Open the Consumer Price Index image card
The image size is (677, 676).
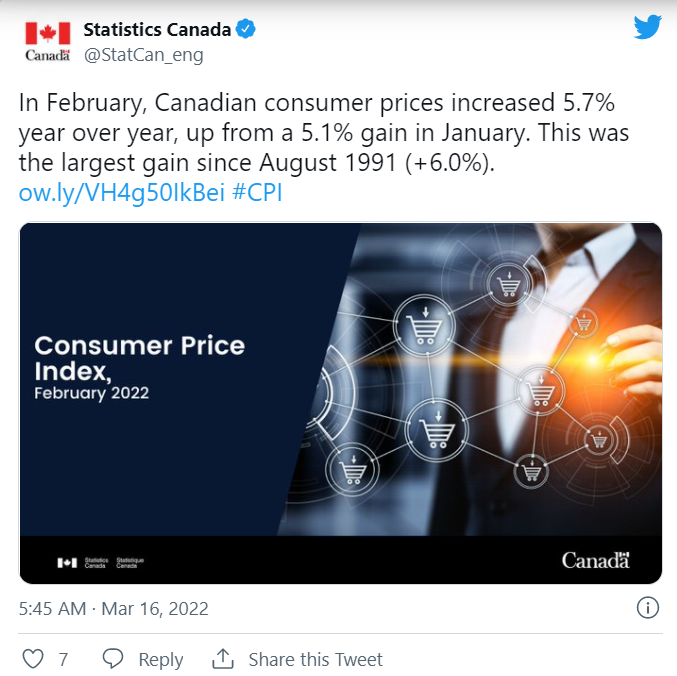341,403
